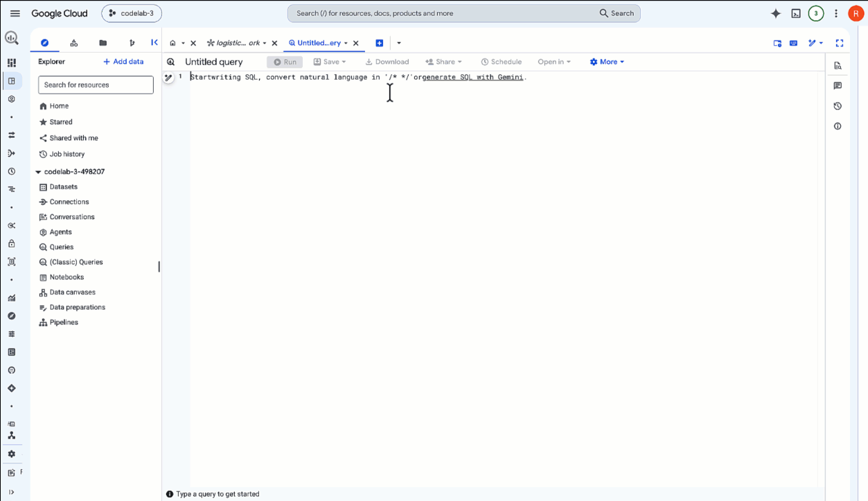Click the query details magnifier icon beside title

[171, 62]
